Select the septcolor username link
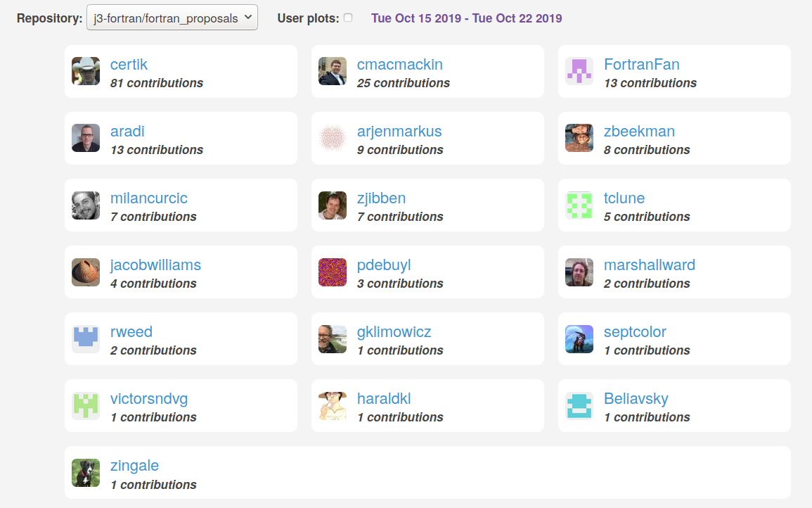The image size is (812, 508). click(635, 332)
